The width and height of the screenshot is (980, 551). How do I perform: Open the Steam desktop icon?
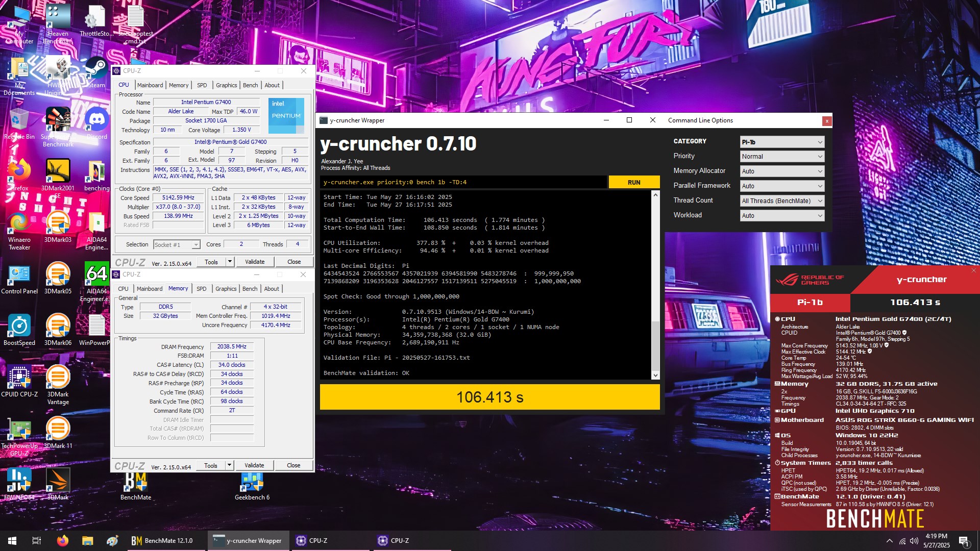(96, 72)
